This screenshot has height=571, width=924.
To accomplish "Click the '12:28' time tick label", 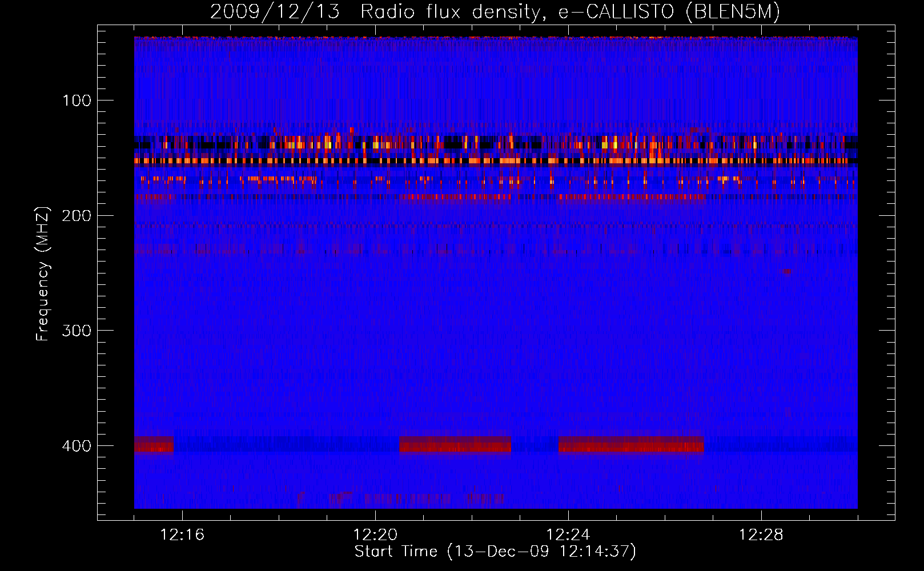I will [x=761, y=535].
